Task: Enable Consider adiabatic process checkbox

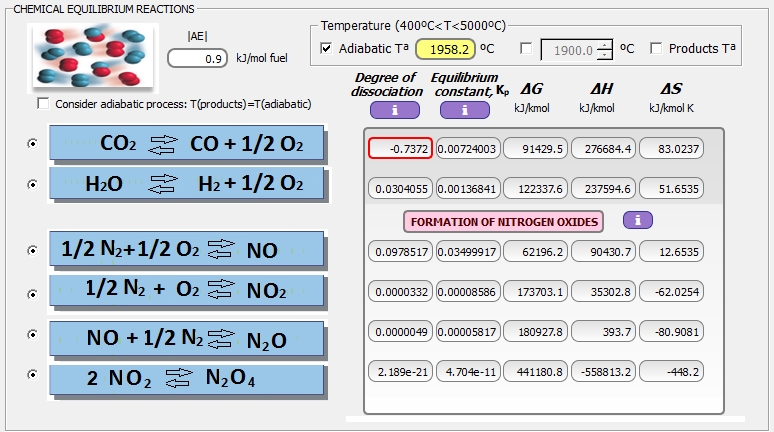Action: tap(42, 103)
